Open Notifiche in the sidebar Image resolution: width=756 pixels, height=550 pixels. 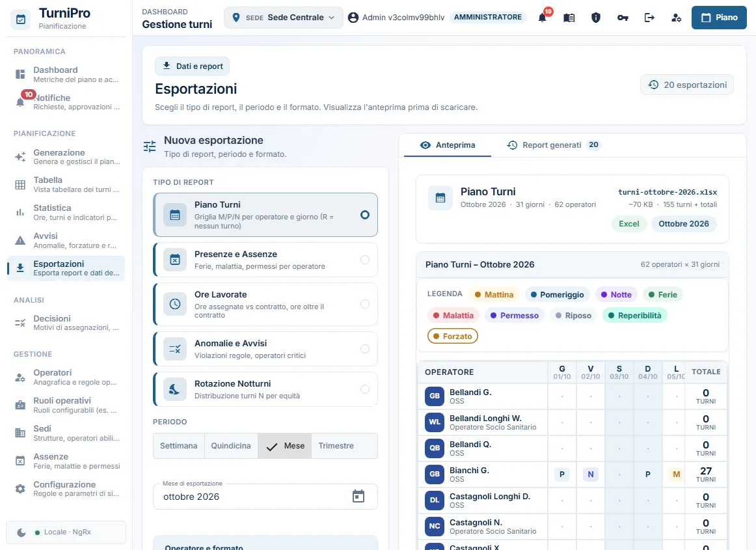(x=66, y=102)
